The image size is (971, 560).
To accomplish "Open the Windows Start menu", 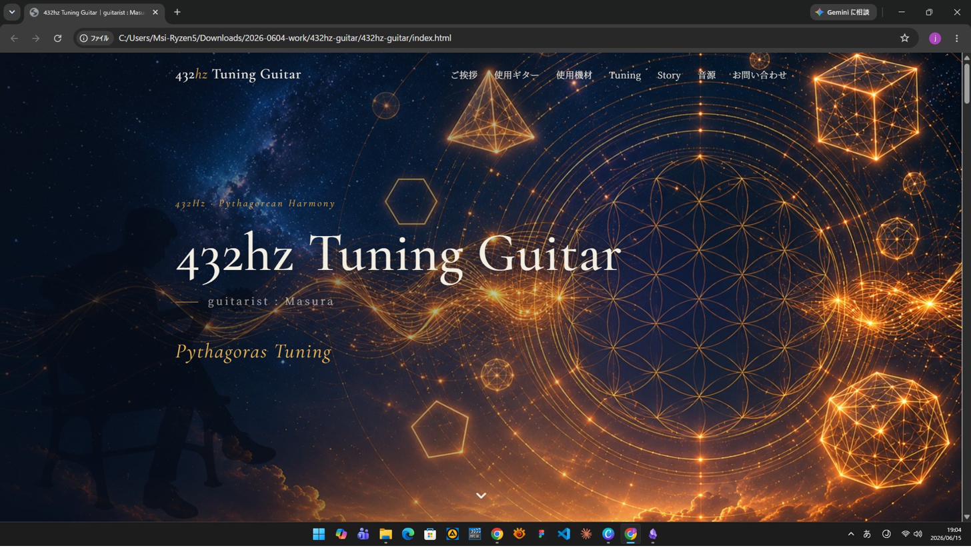I will (x=319, y=534).
